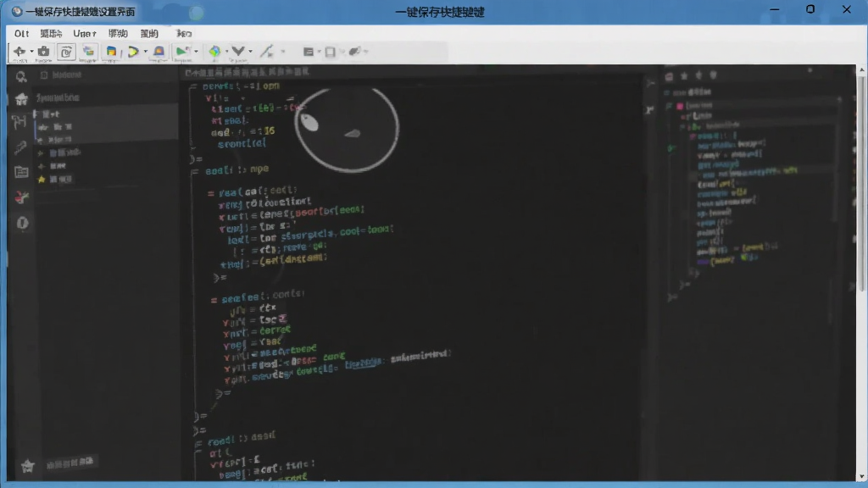The image size is (868, 488).
Task: Open the "Uaer" menu in the menu bar
Action: (85, 34)
